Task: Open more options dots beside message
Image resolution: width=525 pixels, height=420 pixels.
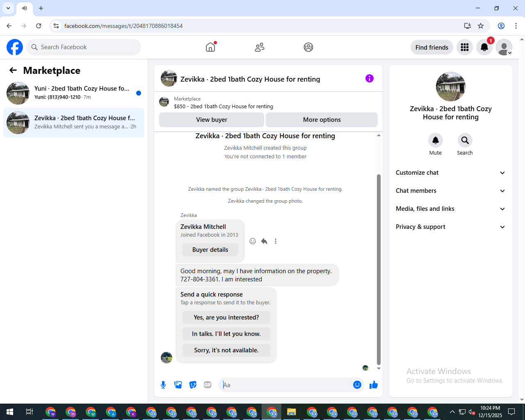Action: click(276, 241)
